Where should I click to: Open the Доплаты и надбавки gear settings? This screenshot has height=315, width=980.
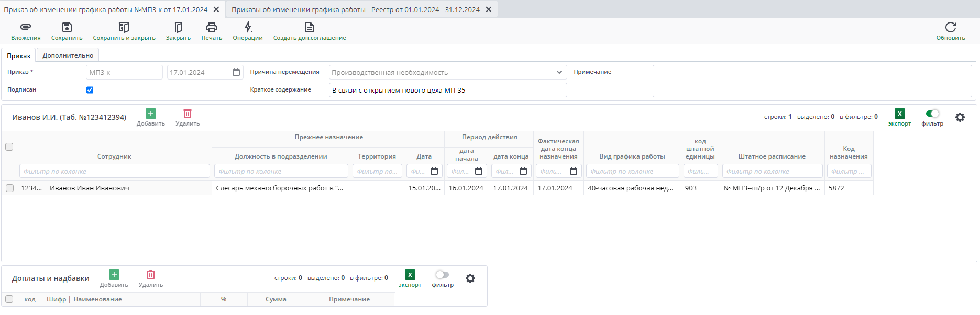point(470,278)
